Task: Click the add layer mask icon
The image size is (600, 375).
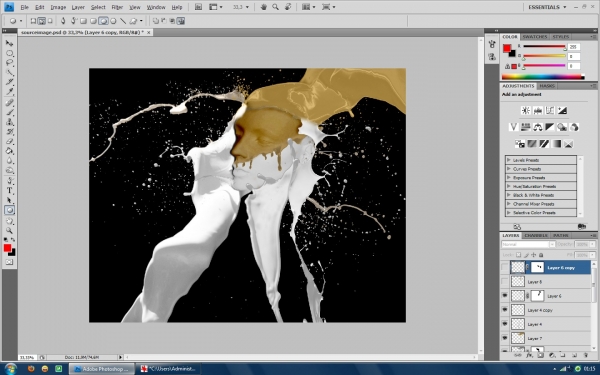Action: [540, 355]
